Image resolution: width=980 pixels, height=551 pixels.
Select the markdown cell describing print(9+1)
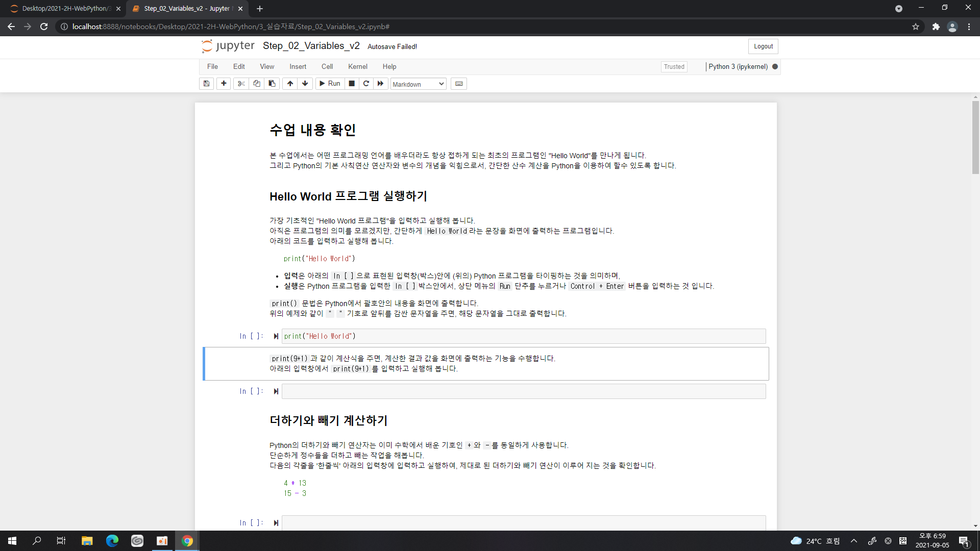tap(486, 364)
